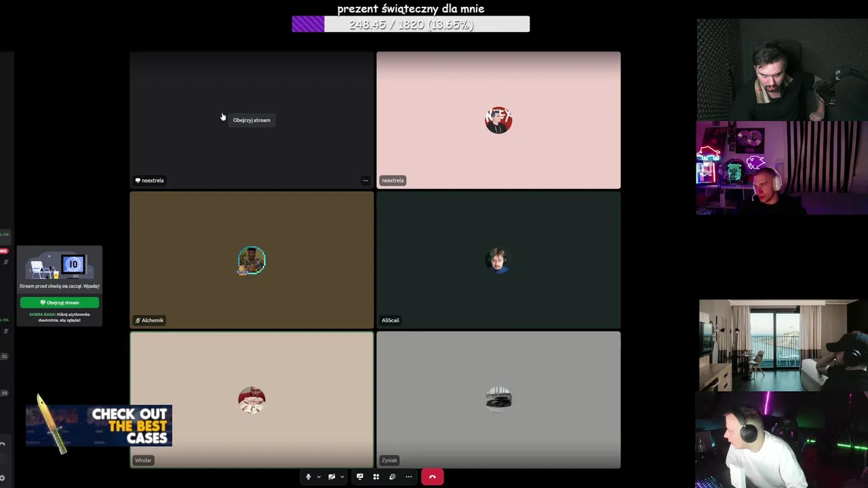Click the Obejrzyj stream overlay on neextrela tile

point(252,120)
